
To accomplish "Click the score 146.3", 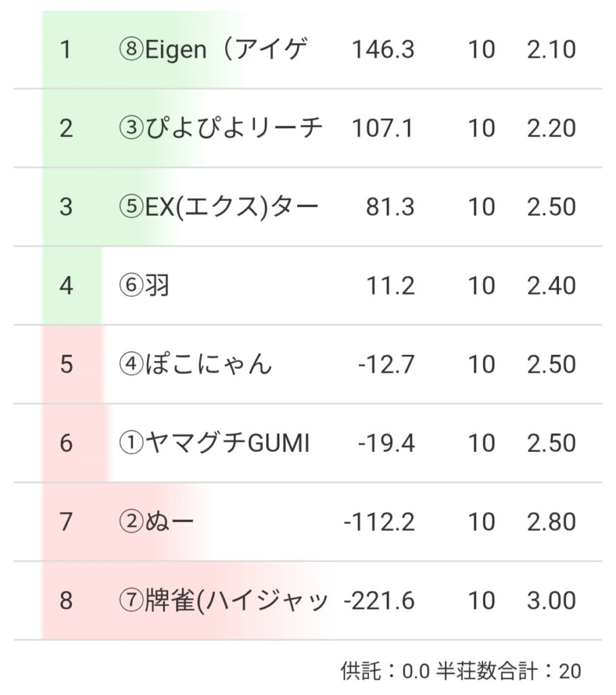I will [x=383, y=50].
